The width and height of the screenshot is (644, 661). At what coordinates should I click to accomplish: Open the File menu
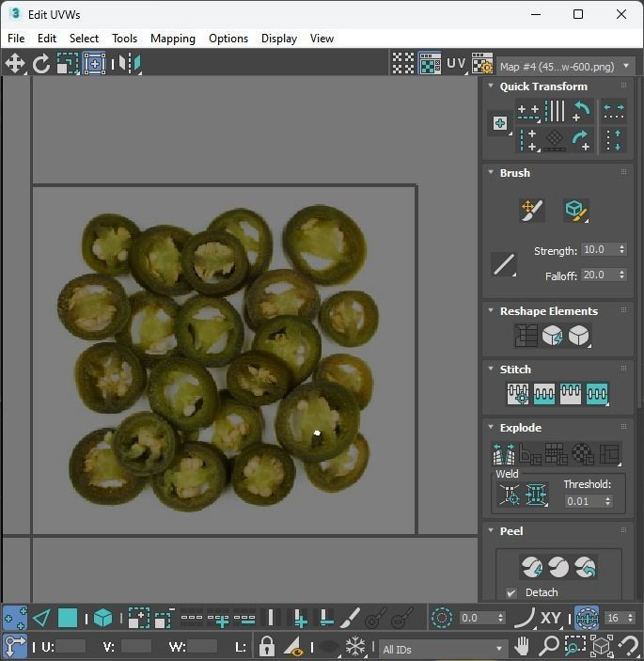pyautogui.click(x=16, y=39)
